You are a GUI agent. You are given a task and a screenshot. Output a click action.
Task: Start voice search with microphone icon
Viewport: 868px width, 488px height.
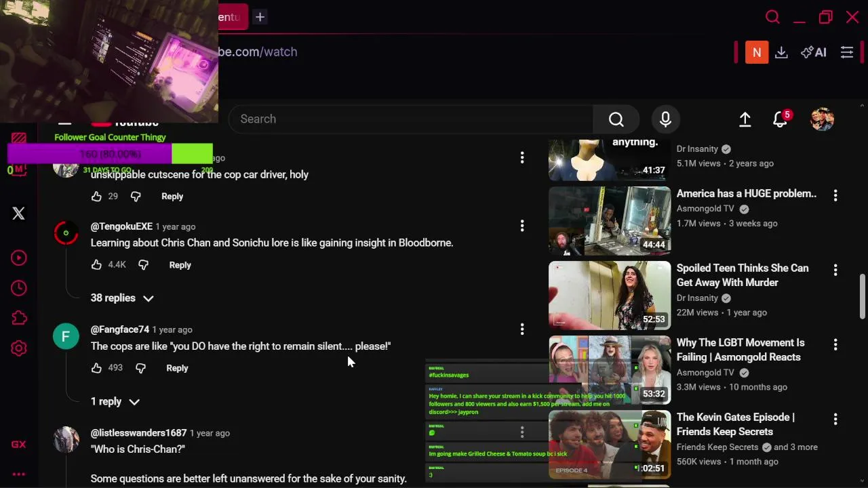[x=665, y=119]
